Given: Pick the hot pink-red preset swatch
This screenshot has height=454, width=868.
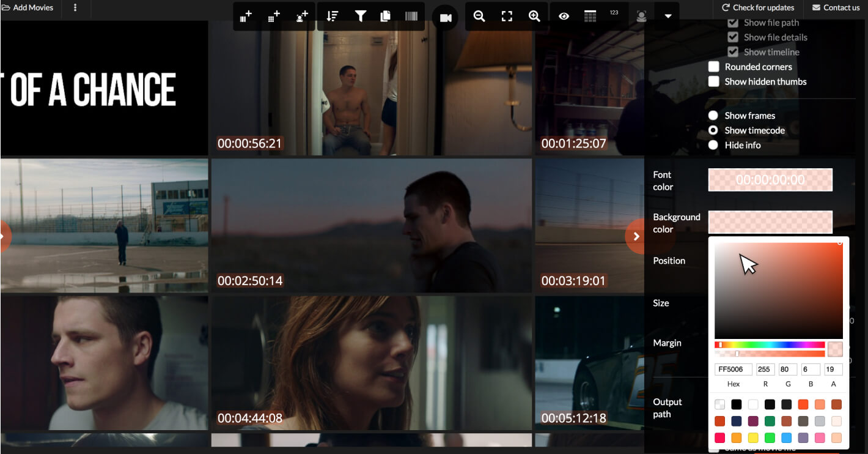Looking at the screenshot, I should [x=720, y=437].
